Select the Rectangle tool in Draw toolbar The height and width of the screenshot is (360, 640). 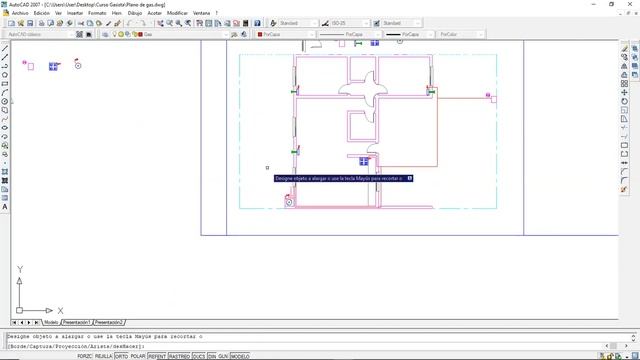pyautogui.click(x=5, y=84)
